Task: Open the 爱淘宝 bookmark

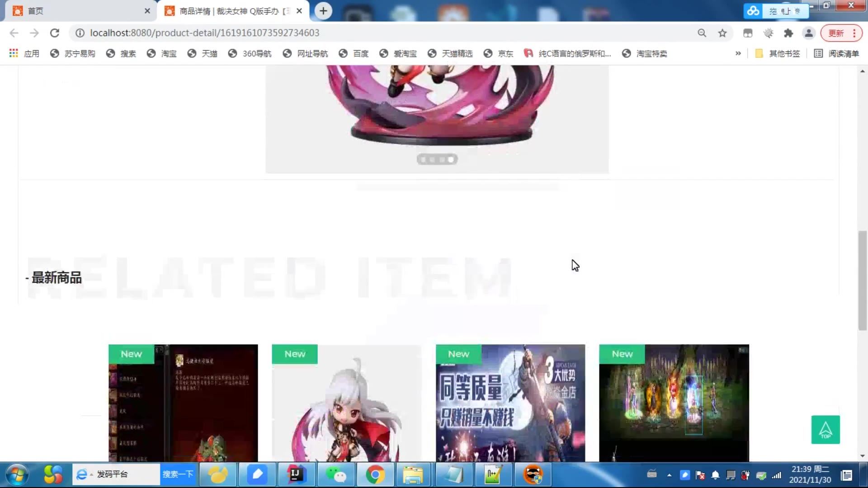Action: click(x=398, y=53)
